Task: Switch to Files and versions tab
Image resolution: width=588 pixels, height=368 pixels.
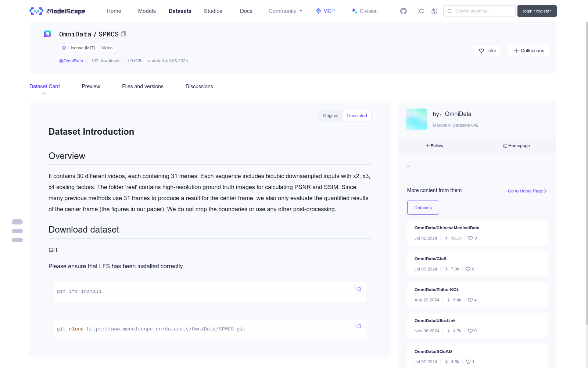Action: coord(143,86)
